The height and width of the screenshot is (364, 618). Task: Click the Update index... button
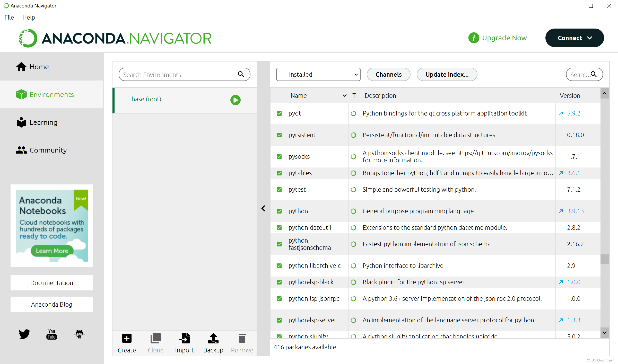pos(447,75)
